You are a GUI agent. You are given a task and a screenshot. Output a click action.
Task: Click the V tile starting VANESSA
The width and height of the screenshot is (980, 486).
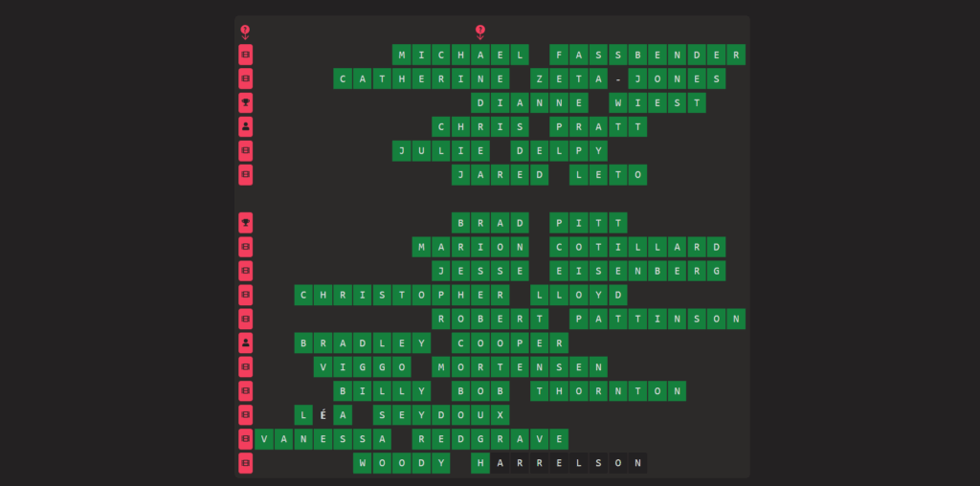265,439
